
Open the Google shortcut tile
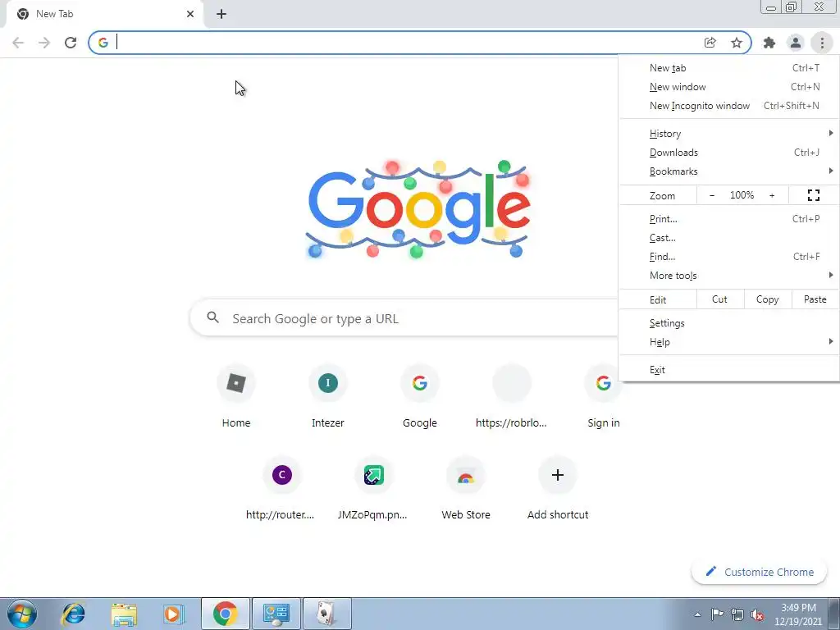420,396
